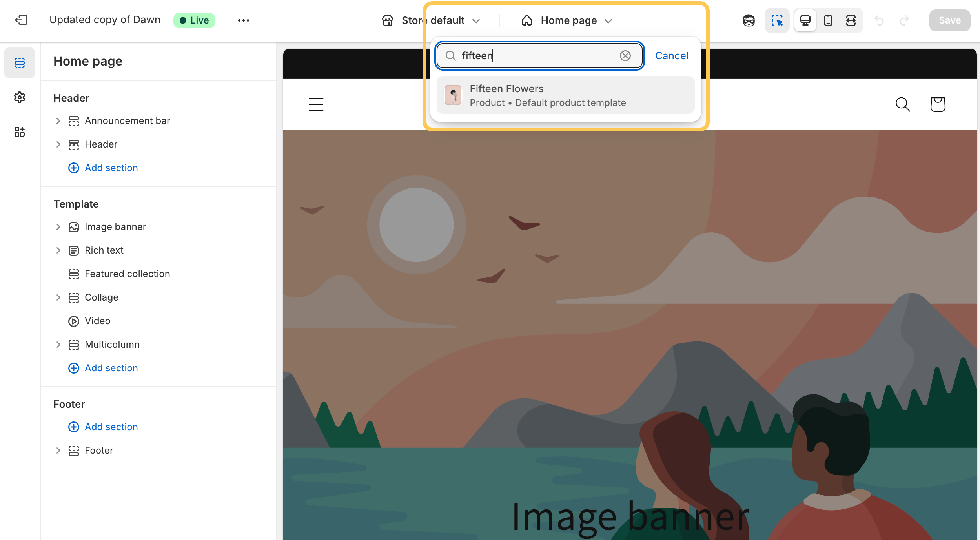Toggle the inspector selection tool
The height and width of the screenshot is (540, 980).
pos(777,20)
